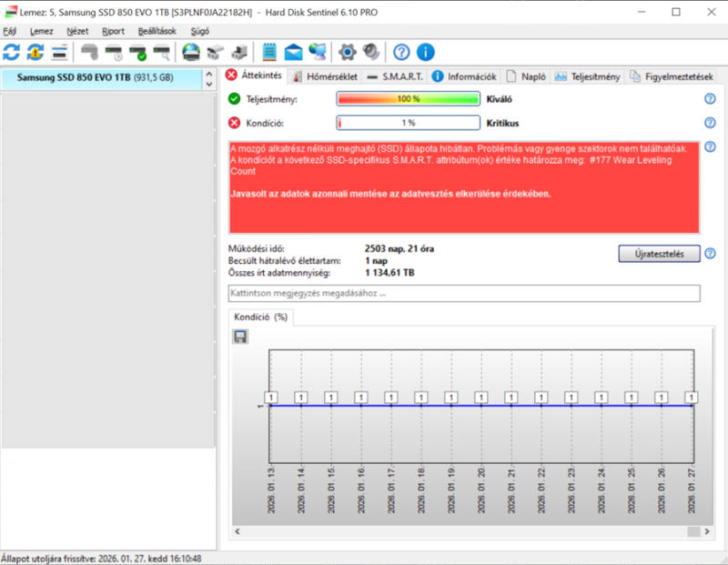Click the red X icon beside Kondíció
This screenshot has height=565, width=728.
(x=235, y=123)
